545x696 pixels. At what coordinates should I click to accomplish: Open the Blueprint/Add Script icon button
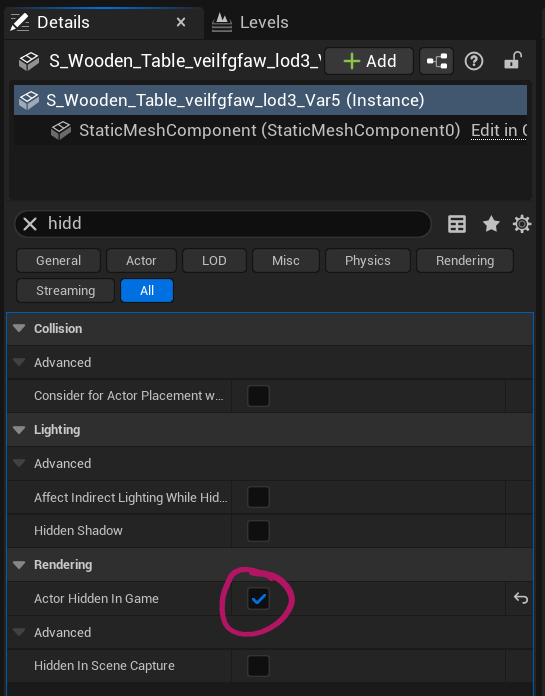tap(436, 61)
